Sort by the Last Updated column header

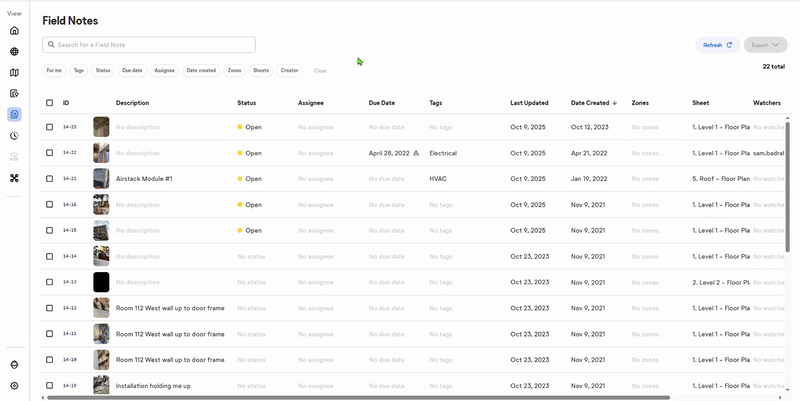(x=529, y=103)
